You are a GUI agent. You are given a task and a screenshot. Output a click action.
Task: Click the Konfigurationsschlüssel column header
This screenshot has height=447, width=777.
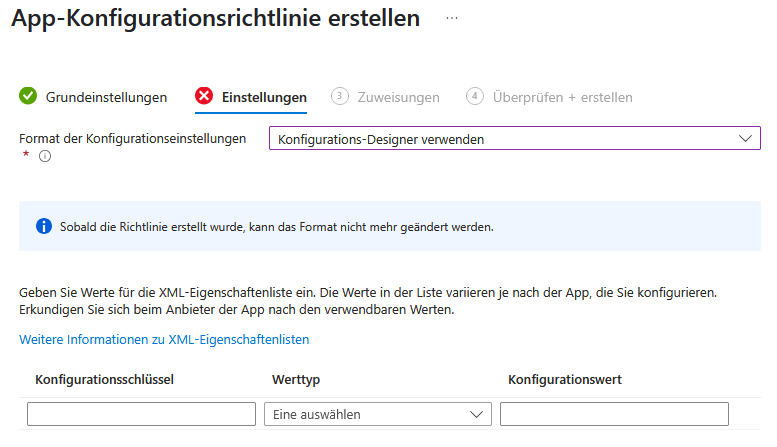coord(106,380)
